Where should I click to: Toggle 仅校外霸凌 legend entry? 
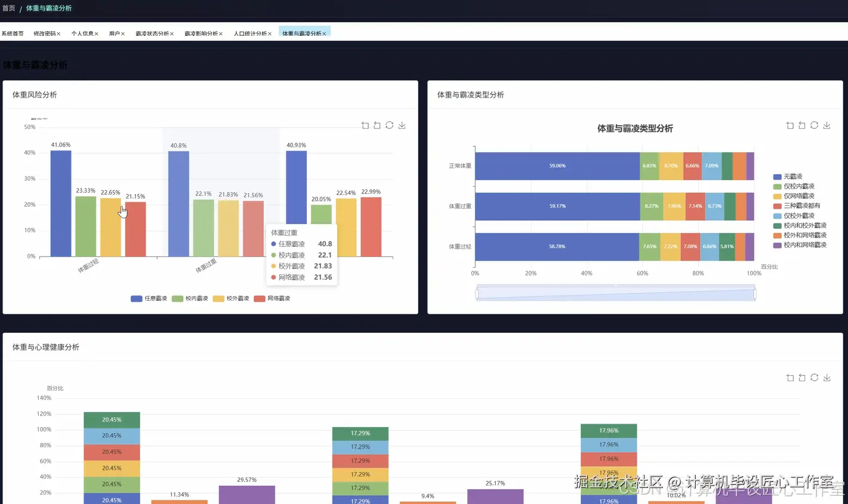pyautogui.click(x=794, y=216)
